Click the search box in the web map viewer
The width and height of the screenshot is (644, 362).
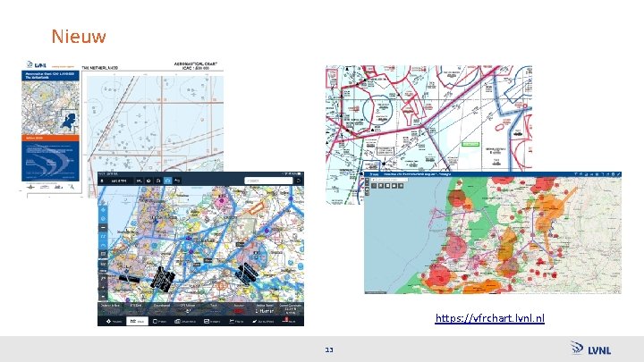(390, 180)
